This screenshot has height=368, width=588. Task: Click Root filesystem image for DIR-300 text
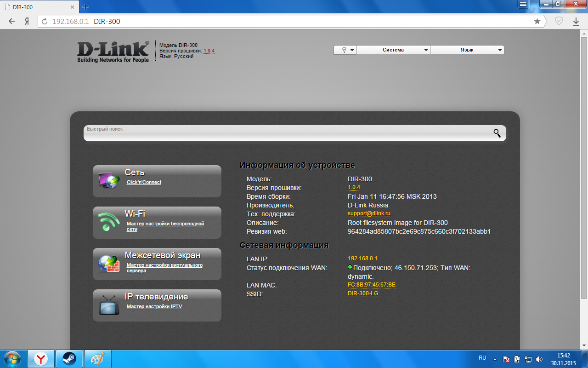click(398, 223)
